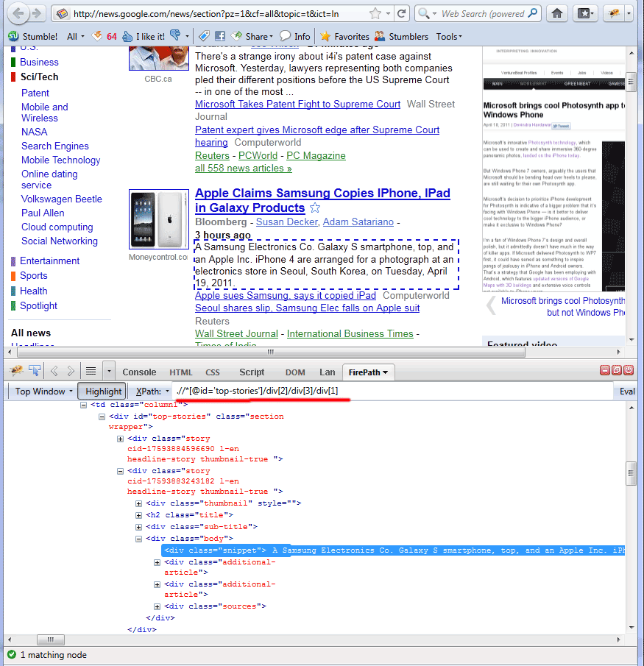
Task: Open the Entertainment section
Action: (x=50, y=261)
